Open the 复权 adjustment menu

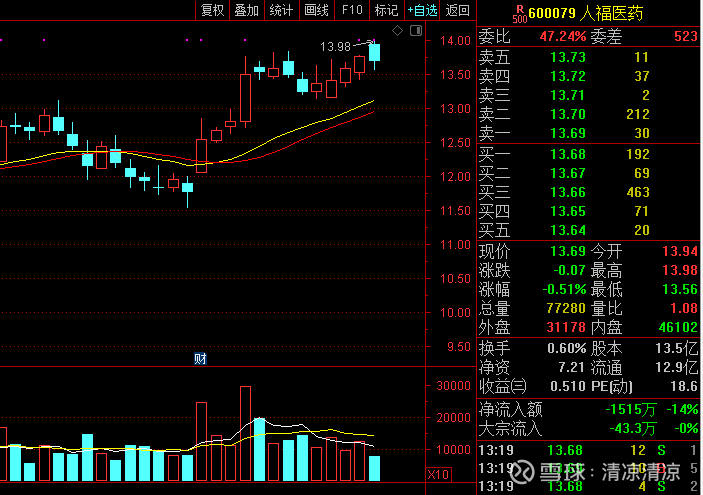[213, 10]
